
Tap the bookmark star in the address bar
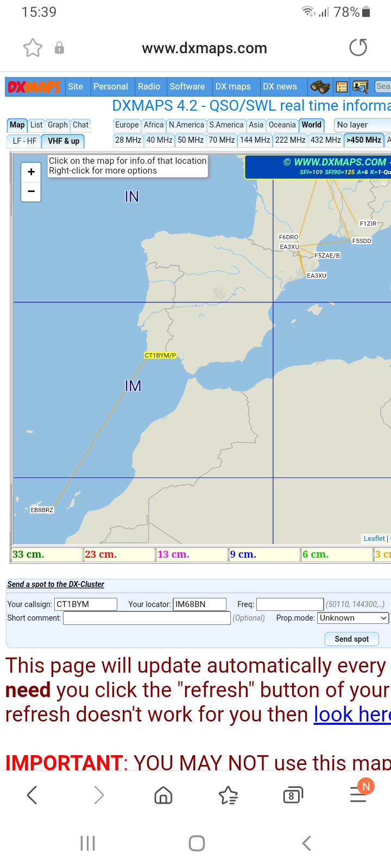33,48
